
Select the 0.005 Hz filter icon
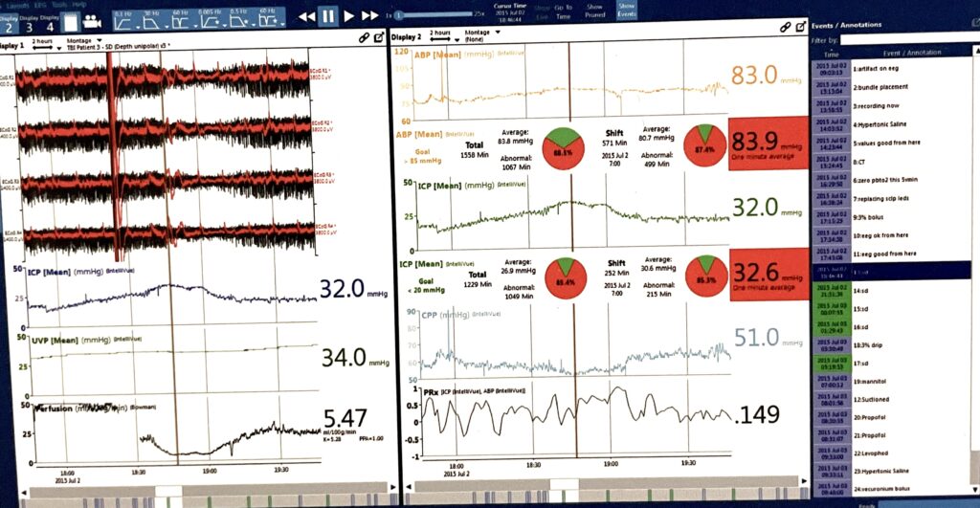(210, 20)
